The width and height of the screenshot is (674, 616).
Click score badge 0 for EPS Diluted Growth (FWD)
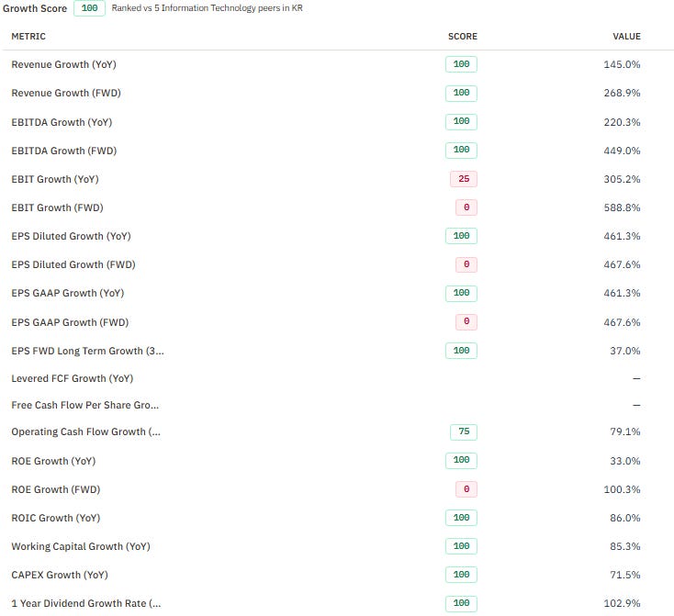(x=466, y=264)
